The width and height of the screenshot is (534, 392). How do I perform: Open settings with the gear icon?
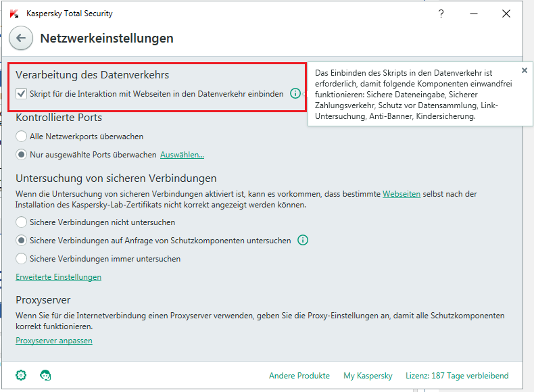(x=21, y=375)
